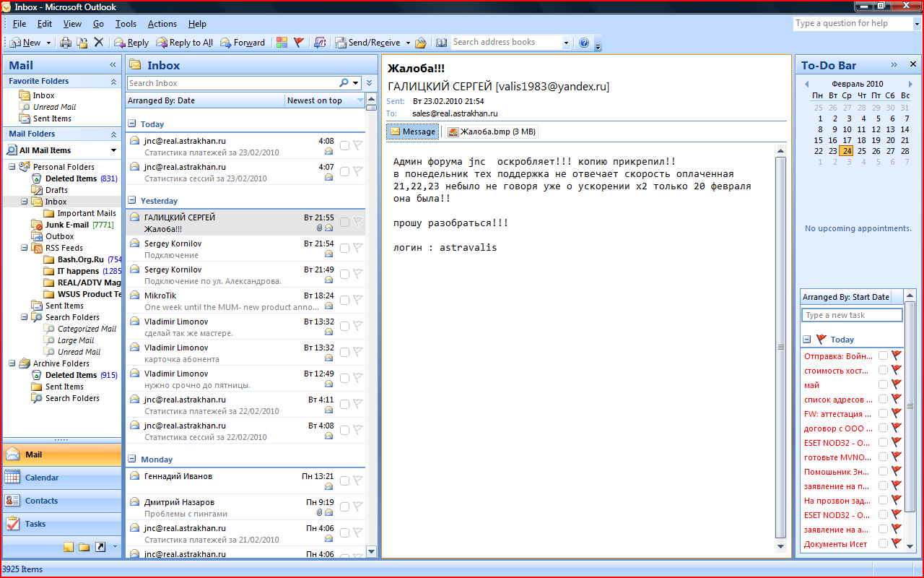
Task: Open the Outbox folder
Action: pyautogui.click(x=53, y=236)
